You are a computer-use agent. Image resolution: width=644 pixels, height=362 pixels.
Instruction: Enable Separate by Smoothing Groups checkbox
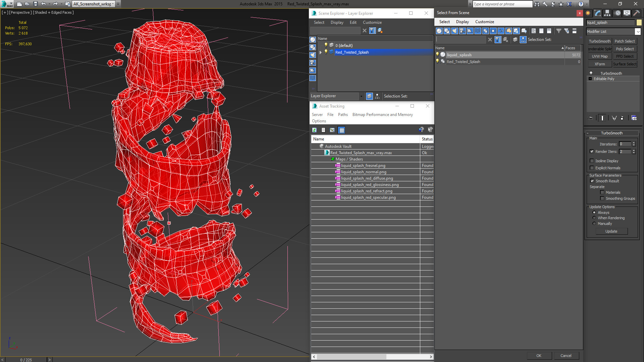(602, 198)
